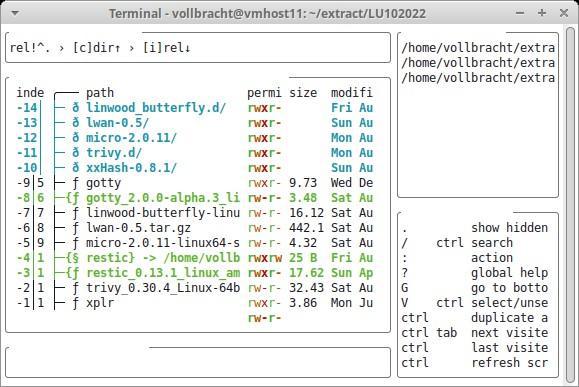The height and width of the screenshot is (387, 579).
Task: Click the 'action' help entry
Action: 492,258
